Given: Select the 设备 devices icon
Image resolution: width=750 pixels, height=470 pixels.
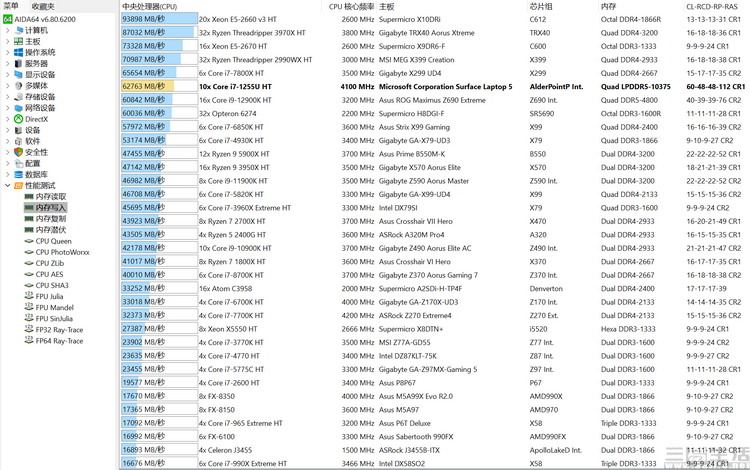Looking at the screenshot, I should point(19,130).
